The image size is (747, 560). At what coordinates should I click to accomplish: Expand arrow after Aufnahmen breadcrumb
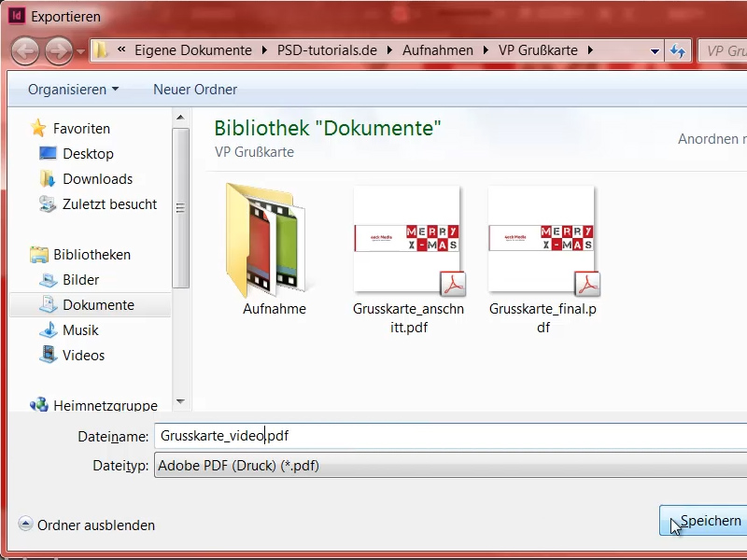pyautogui.click(x=486, y=50)
